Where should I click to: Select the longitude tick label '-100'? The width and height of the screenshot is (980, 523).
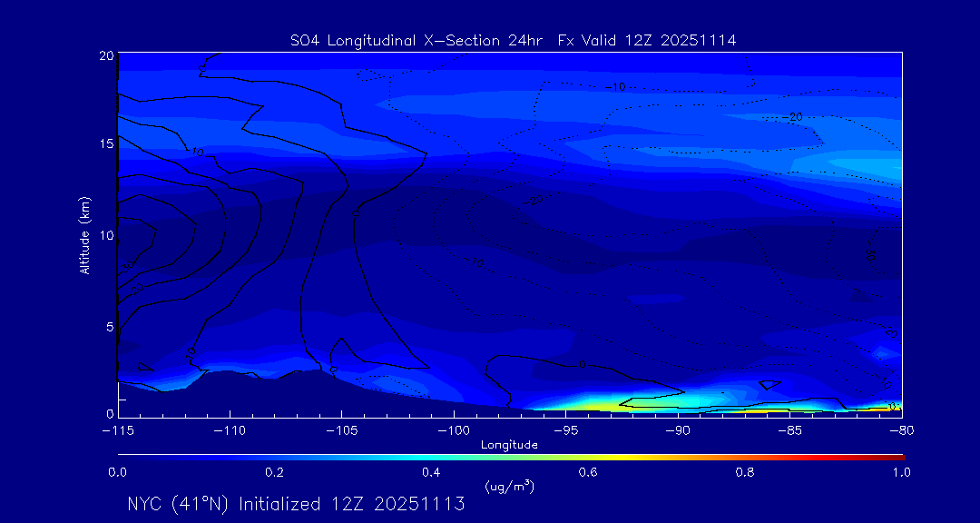click(x=454, y=431)
